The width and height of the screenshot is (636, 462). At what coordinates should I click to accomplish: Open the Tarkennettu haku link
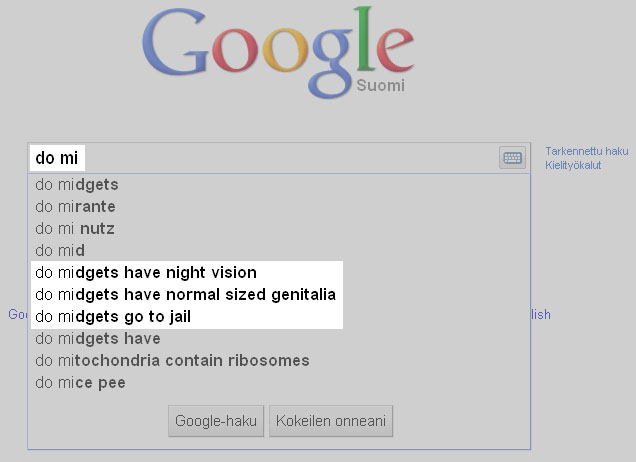point(586,151)
